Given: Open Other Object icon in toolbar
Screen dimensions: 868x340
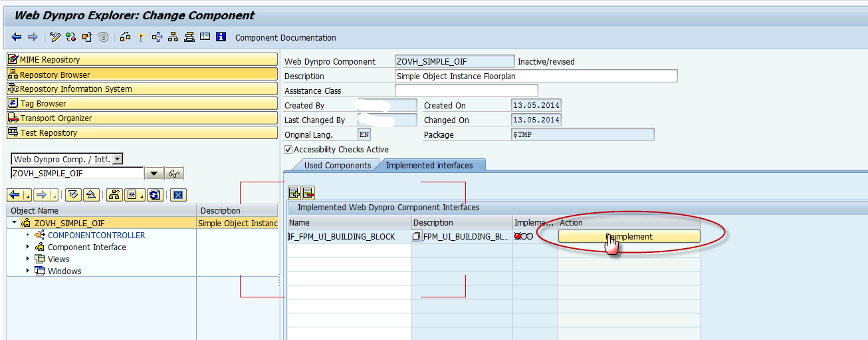Looking at the screenshot, I should coord(87,37).
